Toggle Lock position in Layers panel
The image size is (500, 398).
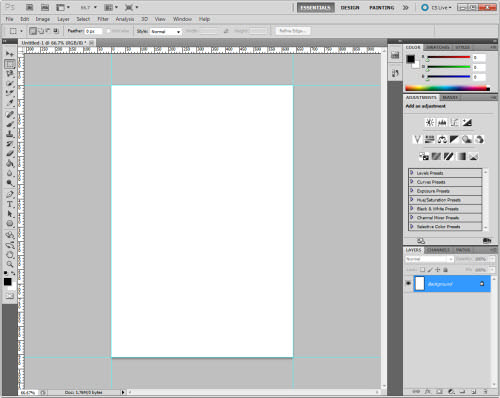[x=438, y=270]
